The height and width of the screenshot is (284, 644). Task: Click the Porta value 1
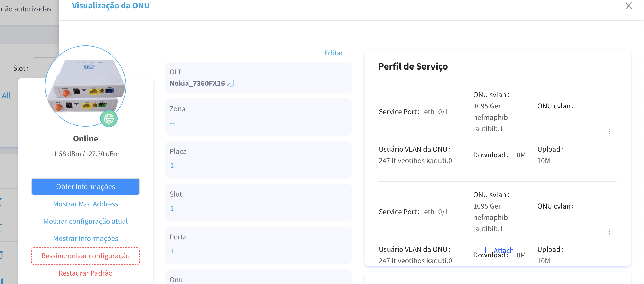pos(172,251)
